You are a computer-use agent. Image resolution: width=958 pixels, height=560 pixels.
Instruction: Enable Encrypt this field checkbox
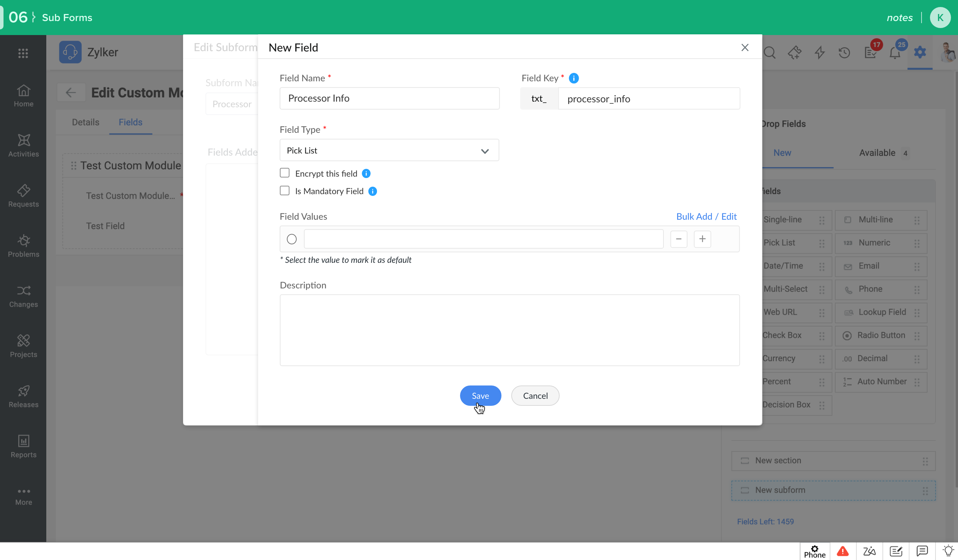284,173
